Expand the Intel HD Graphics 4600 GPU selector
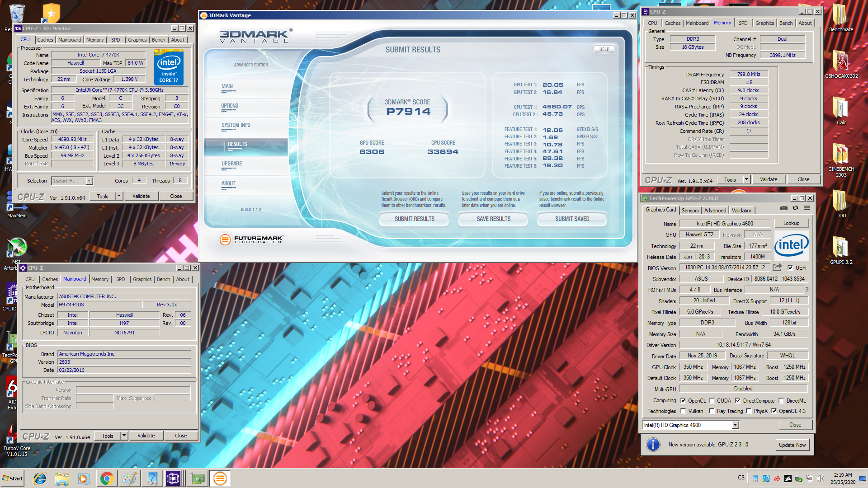 pos(736,425)
